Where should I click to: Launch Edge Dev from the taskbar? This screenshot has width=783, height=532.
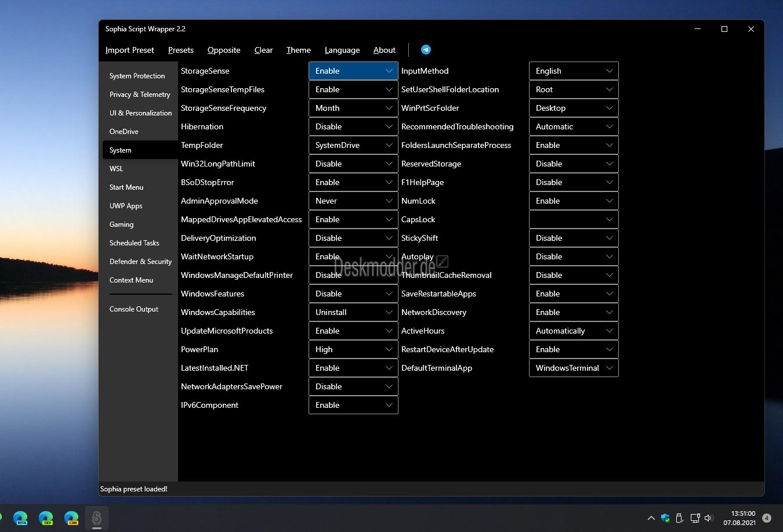46,518
